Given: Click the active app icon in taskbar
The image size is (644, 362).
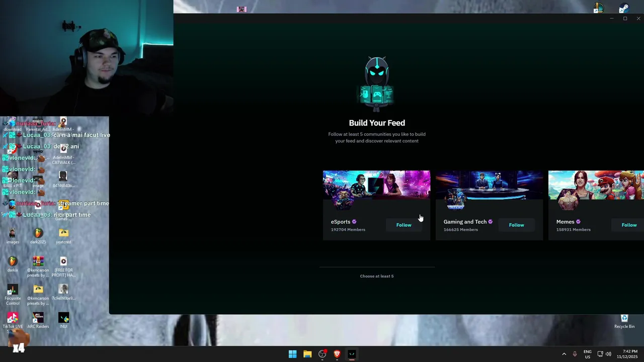Looking at the screenshot, I should [x=352, y=354].
